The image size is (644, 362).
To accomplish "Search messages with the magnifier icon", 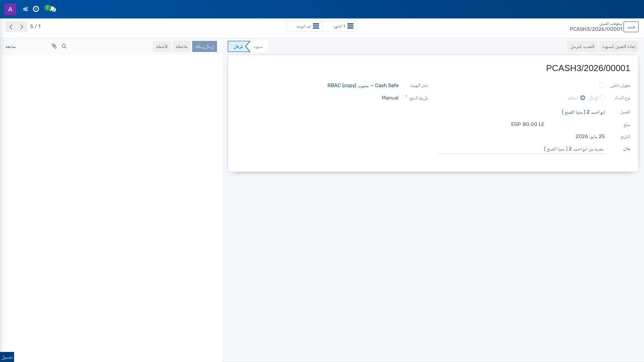I will (x=64, y=46).
